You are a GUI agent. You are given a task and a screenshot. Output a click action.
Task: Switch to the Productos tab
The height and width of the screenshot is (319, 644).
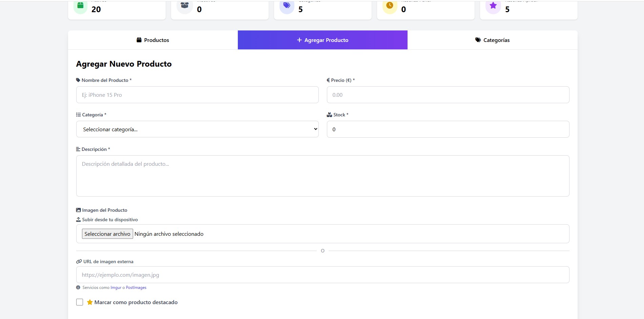click(x=153, y=40)
